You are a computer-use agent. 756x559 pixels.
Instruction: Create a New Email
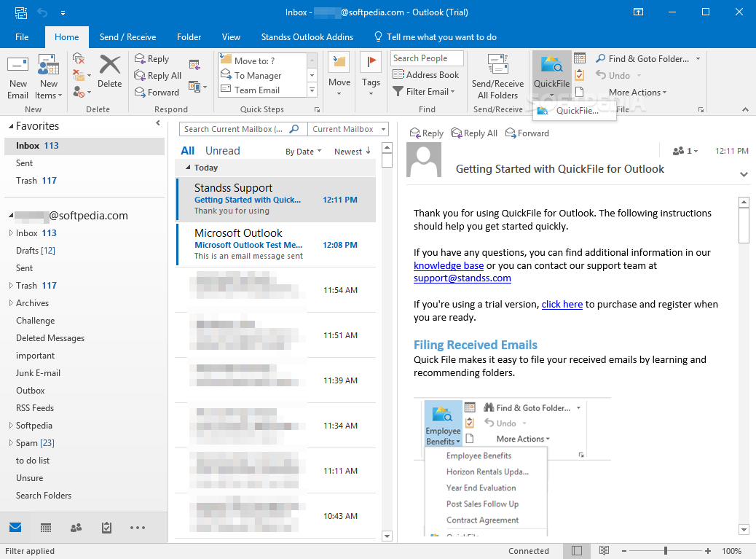[17, 77]
